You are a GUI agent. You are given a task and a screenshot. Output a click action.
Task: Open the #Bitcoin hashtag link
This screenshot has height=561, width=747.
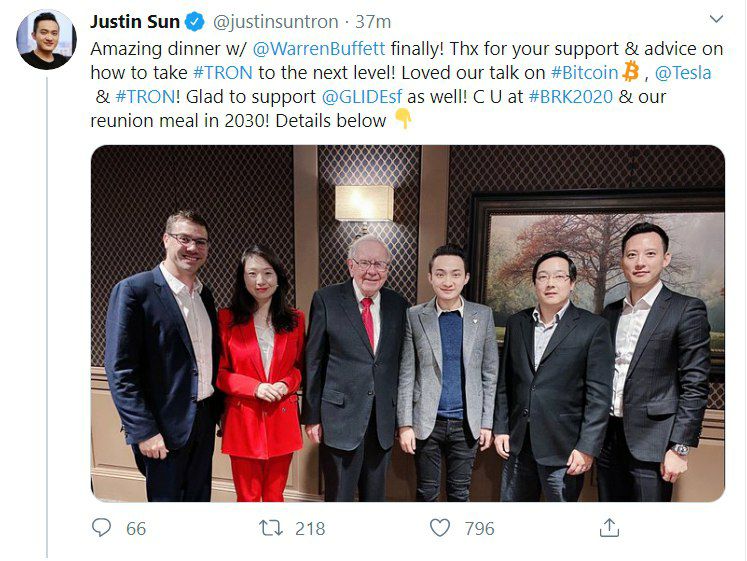click(x=584, y=72)
